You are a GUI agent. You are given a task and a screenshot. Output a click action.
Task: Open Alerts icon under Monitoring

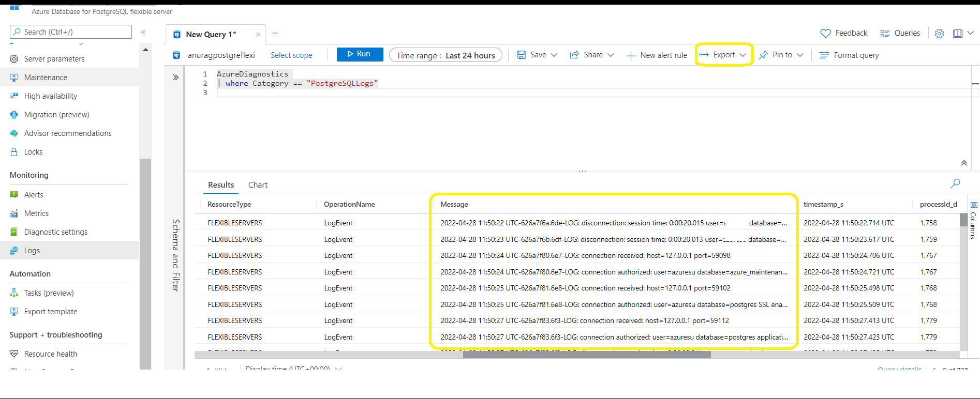click(14, 195)
